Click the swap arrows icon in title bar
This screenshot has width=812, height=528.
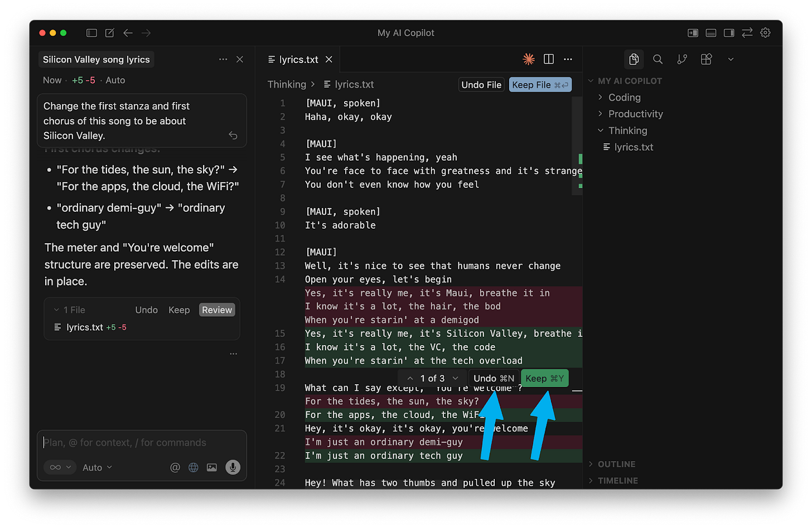747,33
